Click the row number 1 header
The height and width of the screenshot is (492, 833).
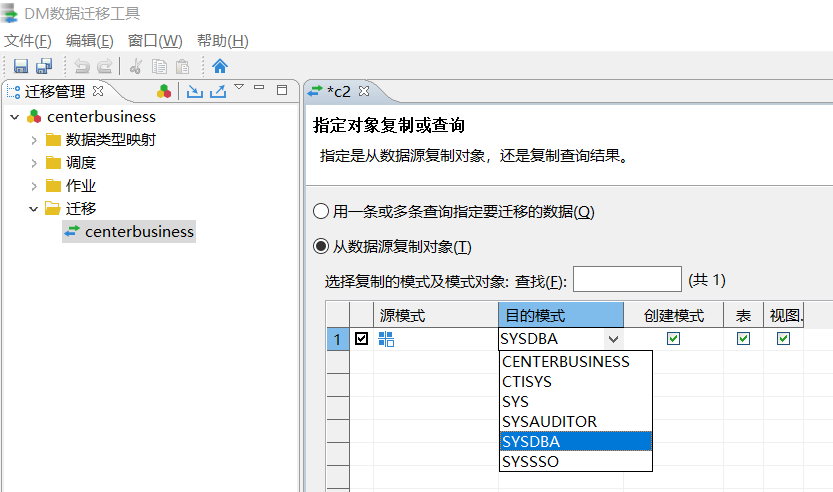point(337,339)
